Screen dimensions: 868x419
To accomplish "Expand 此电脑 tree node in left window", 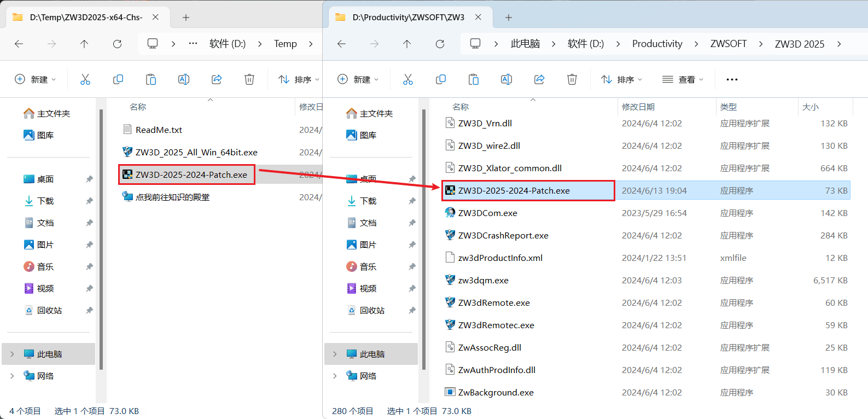I will [x=12, y=354].
